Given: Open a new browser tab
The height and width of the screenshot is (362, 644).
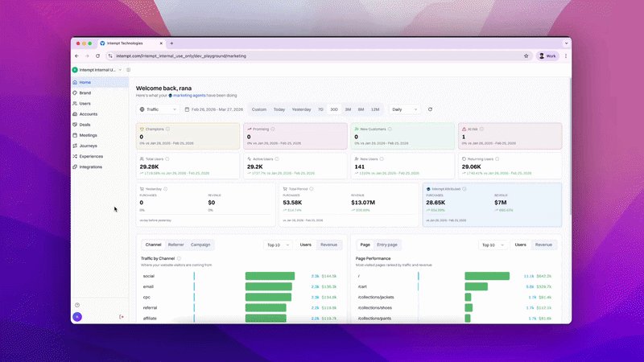Looking at the screenshot, I should (x=171, y=43).
